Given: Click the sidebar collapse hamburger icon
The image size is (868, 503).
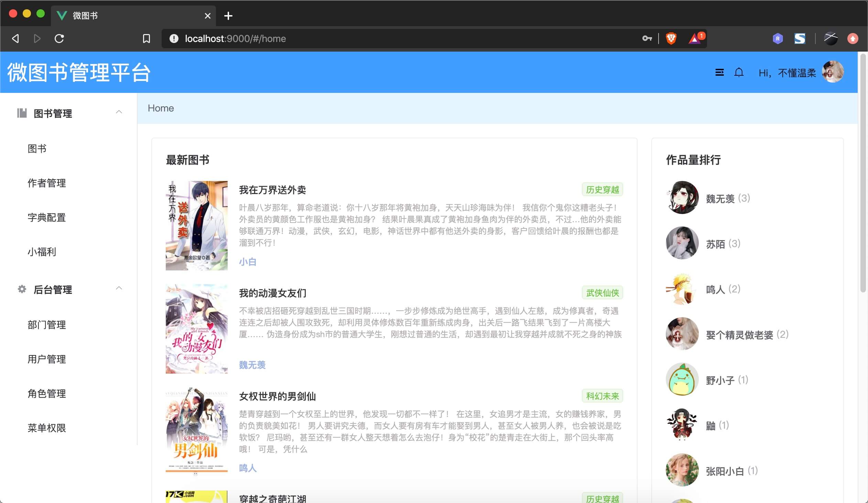Looking at the screenshot, I should [x=719, y=72].
